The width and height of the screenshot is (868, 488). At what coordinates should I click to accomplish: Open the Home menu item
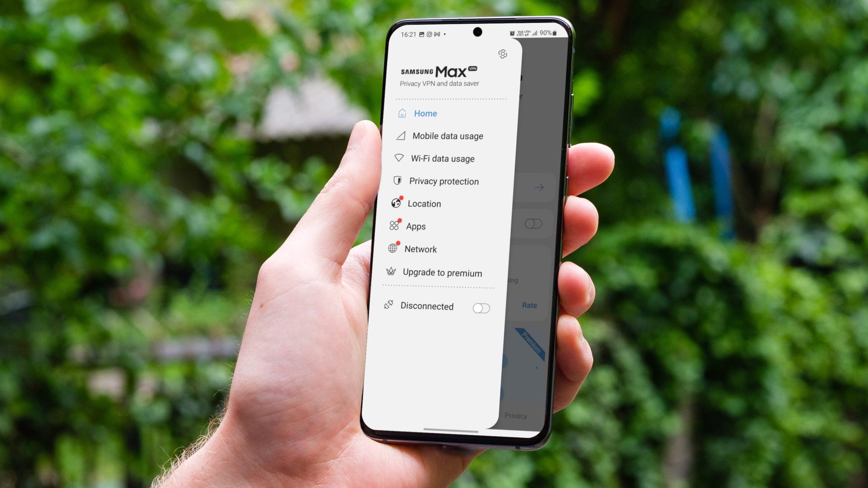[425, 113]
